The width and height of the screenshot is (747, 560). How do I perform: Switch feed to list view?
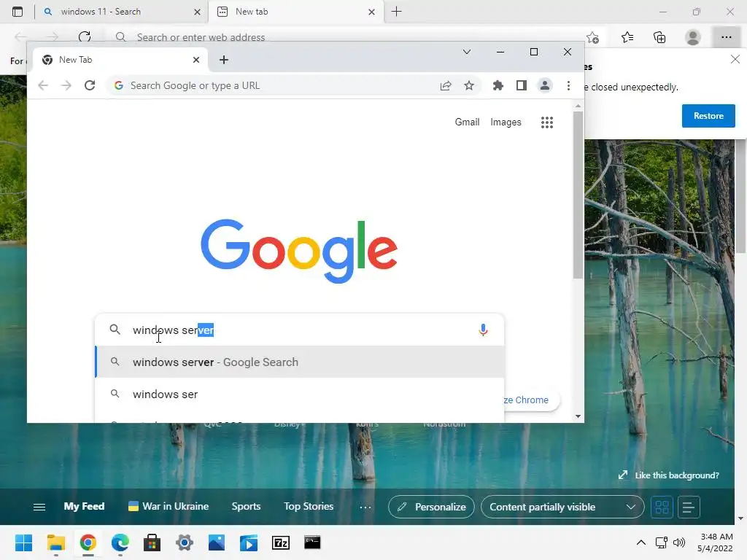(688, 507)
